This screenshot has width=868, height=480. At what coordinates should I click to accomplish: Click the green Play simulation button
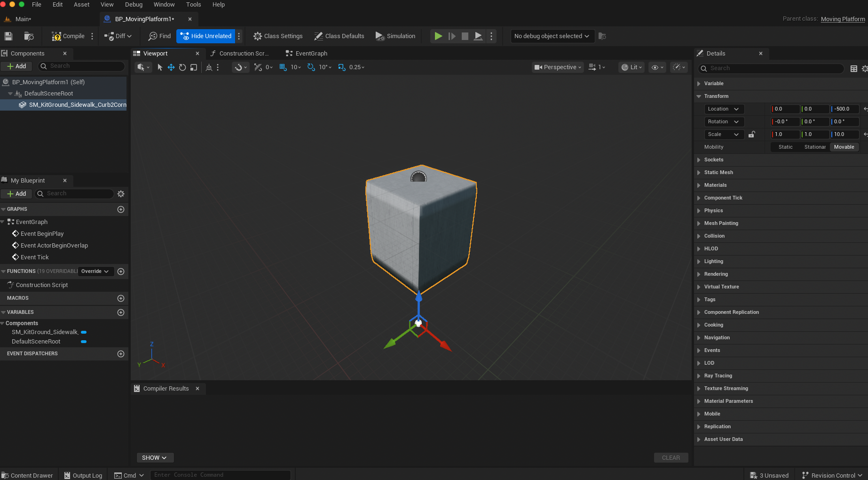(438, 36)
